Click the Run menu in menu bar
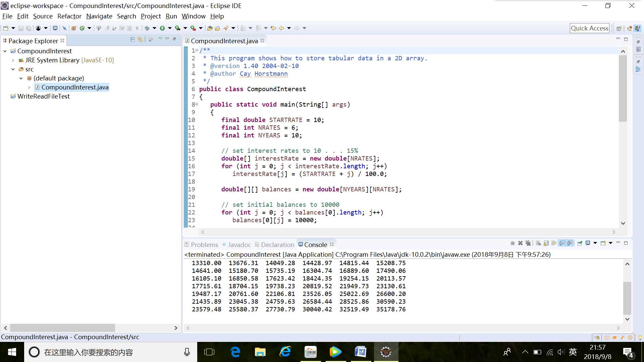The height and width of the screenshot is (362, 644). click(x=171, y=16)
